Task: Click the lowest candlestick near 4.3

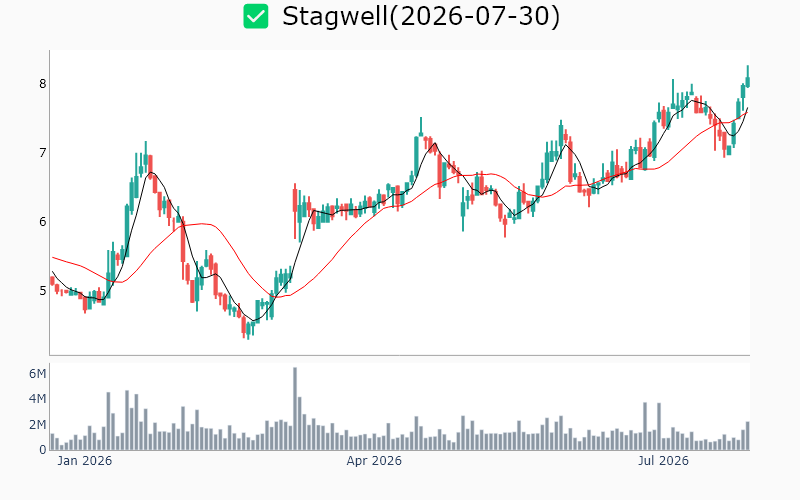Action: (248, 329)
